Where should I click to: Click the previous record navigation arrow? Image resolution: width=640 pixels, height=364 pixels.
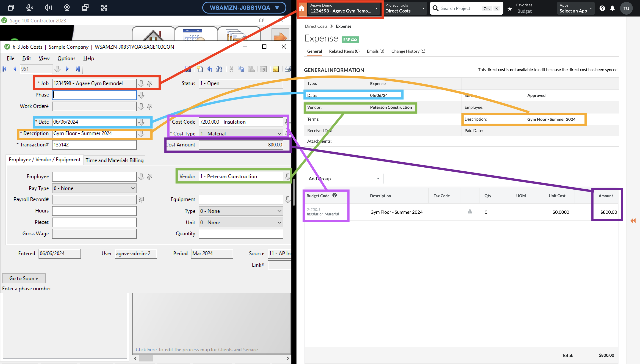[x=14, y=69]
